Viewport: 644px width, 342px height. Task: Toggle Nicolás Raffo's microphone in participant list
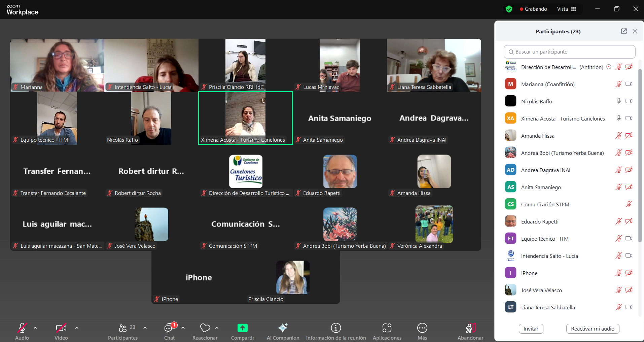pos(618,101)
